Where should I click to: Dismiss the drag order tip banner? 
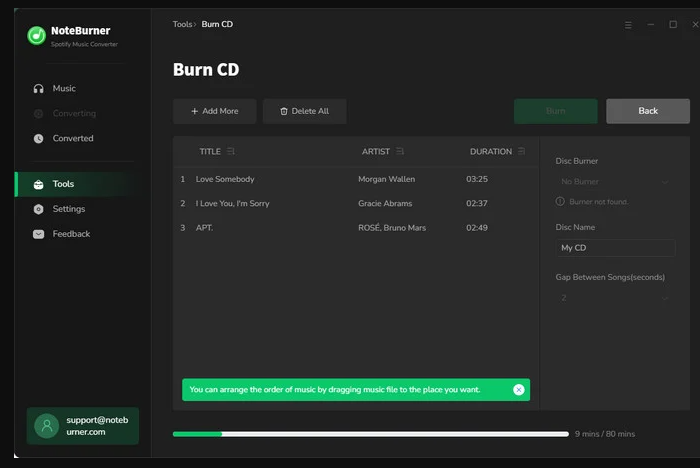(519, 390)
